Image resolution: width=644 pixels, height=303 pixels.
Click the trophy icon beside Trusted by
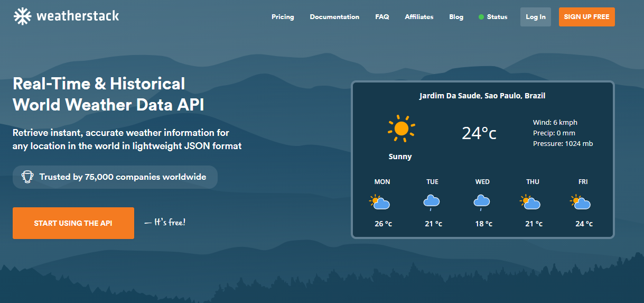[27, 177]
